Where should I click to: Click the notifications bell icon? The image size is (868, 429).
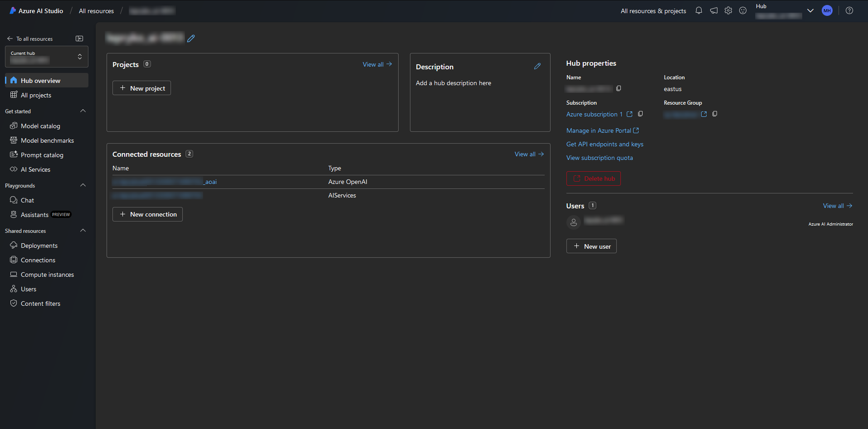(698, 10)
